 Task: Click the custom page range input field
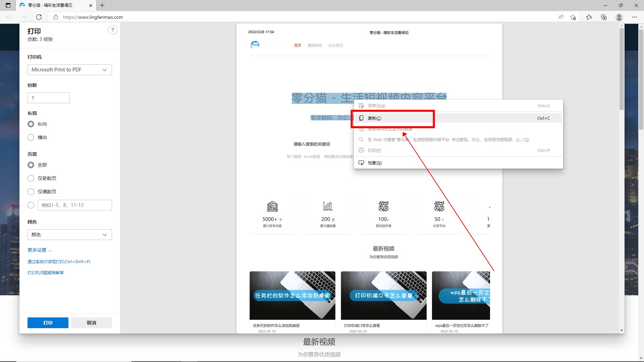tap(74, 205)
